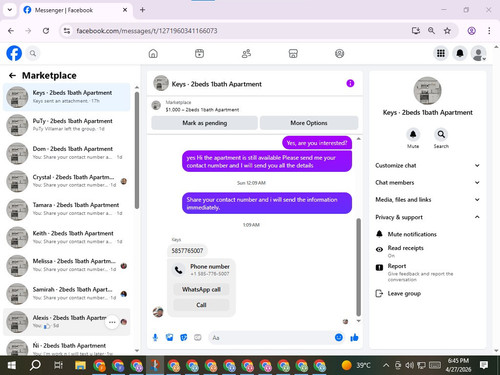Click the Call button in phone card

201,305
